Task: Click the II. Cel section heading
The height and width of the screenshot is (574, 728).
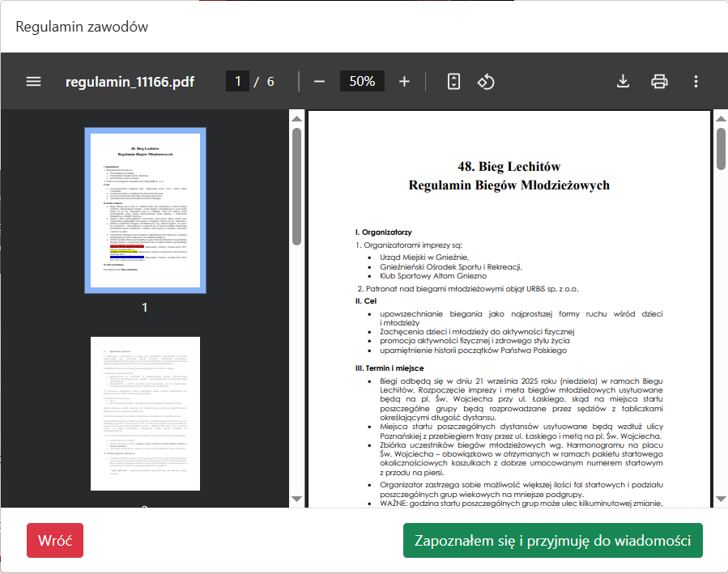Action: 366,300
